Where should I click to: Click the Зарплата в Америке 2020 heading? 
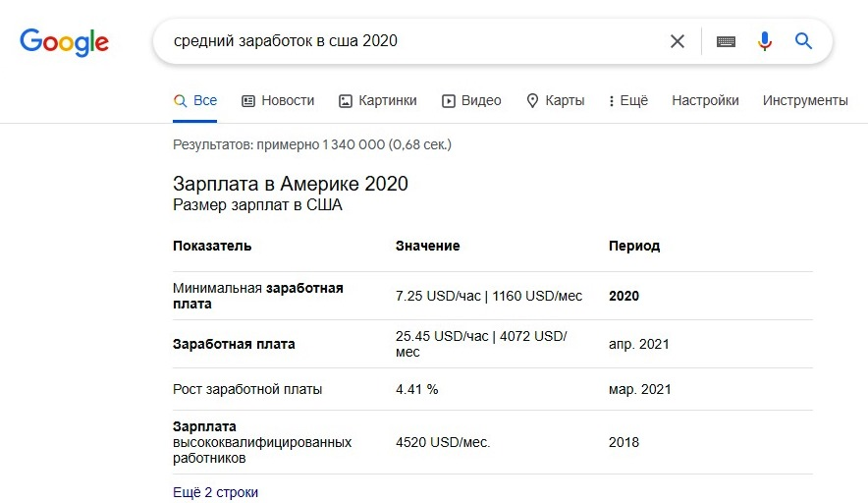pyautogui.click(x=290, y=184)
